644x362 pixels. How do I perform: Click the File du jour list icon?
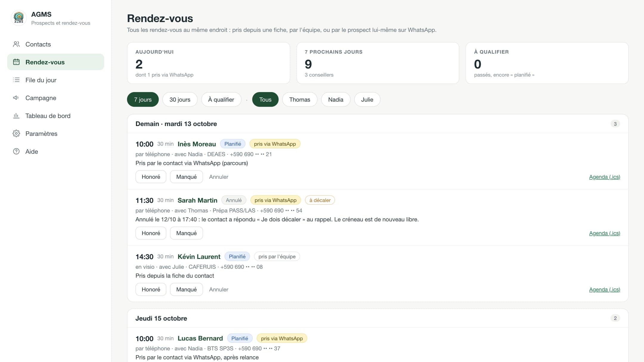point(16,80)
